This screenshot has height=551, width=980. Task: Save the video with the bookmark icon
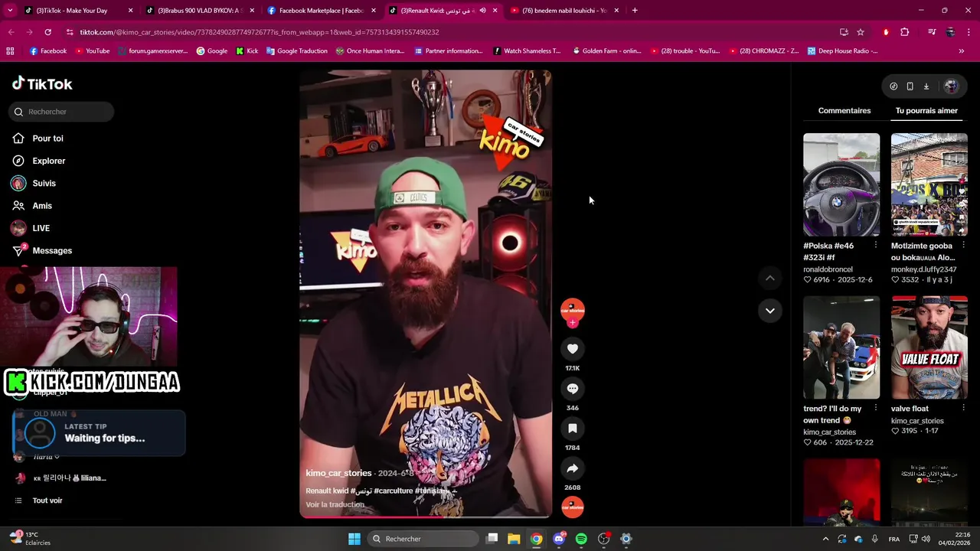572,429
